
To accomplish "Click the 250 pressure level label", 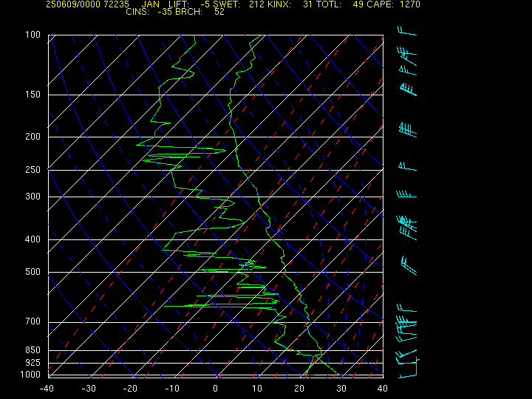I will (x=33, y=170).
